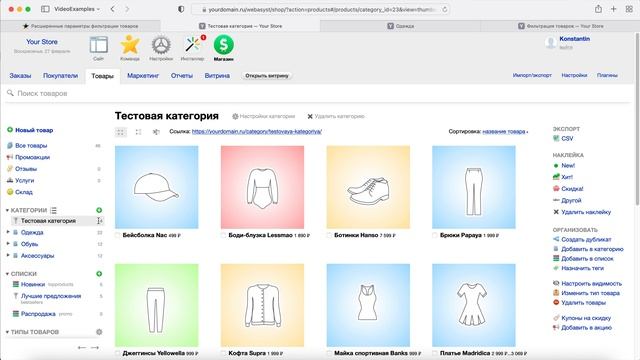The image size is (640, 360).
Task: Click the privacy shield icon in Safari
Action: tap(181, 9)
